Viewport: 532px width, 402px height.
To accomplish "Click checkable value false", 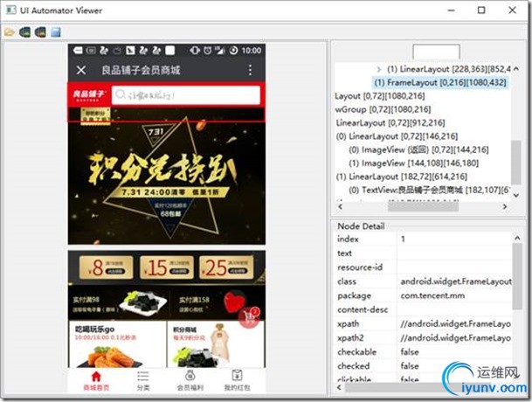I will [x=410, y=352].
